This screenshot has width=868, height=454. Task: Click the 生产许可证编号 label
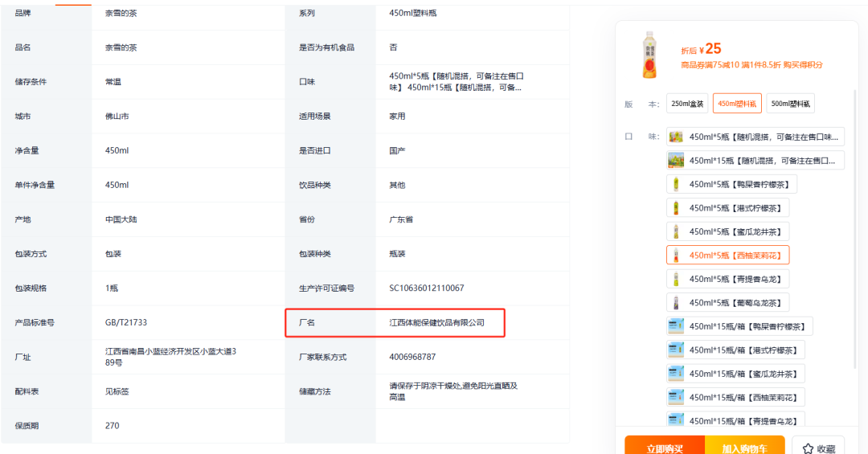pos(326,288)
